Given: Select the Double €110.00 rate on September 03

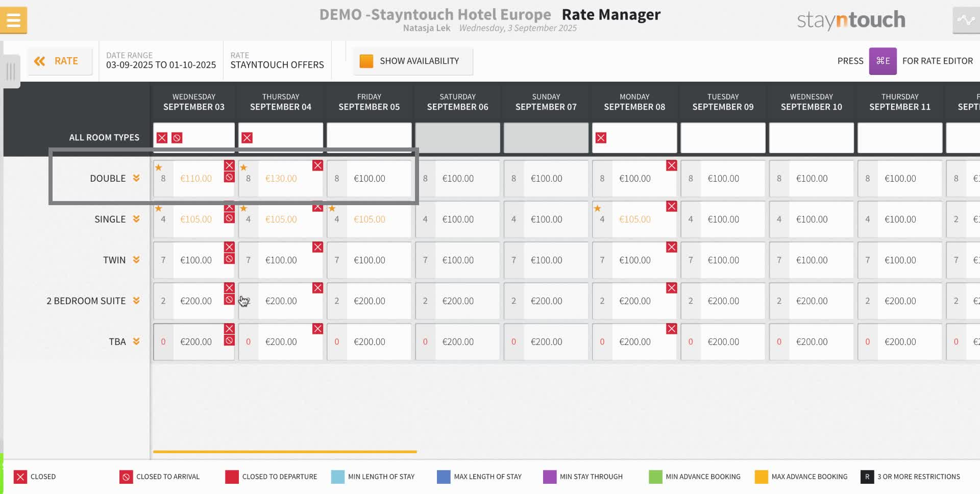Looking at the screenshot, I should coord(196,179).
